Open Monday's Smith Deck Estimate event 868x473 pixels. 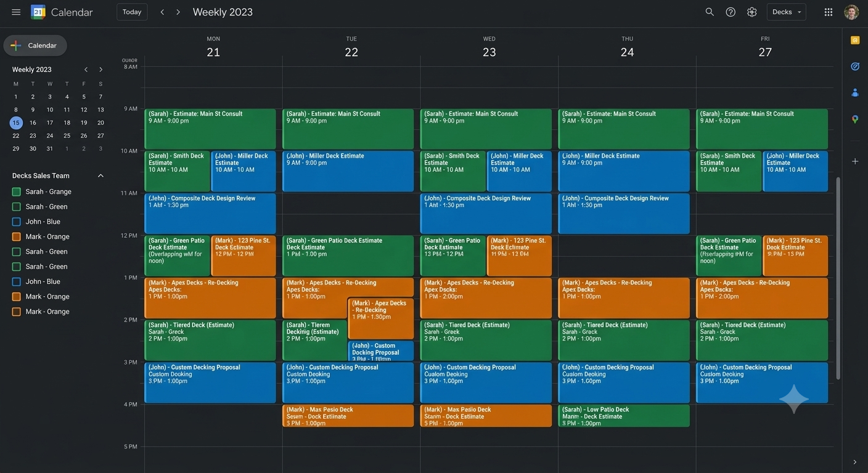(x=178, y=171)
